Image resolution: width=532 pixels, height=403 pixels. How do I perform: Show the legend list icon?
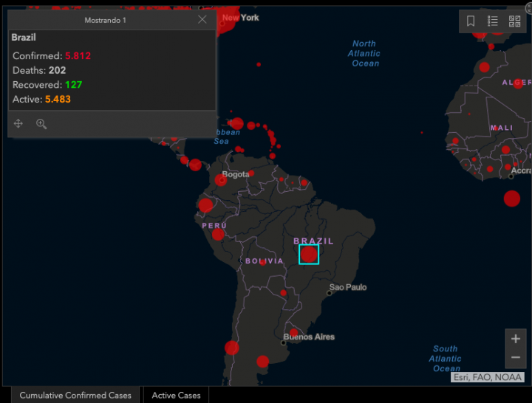[492, 21]
